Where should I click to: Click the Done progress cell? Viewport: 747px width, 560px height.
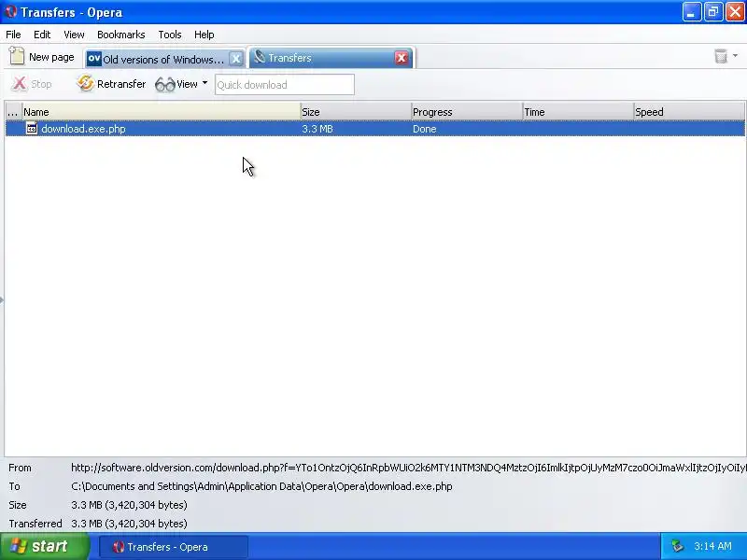point(425,129)
